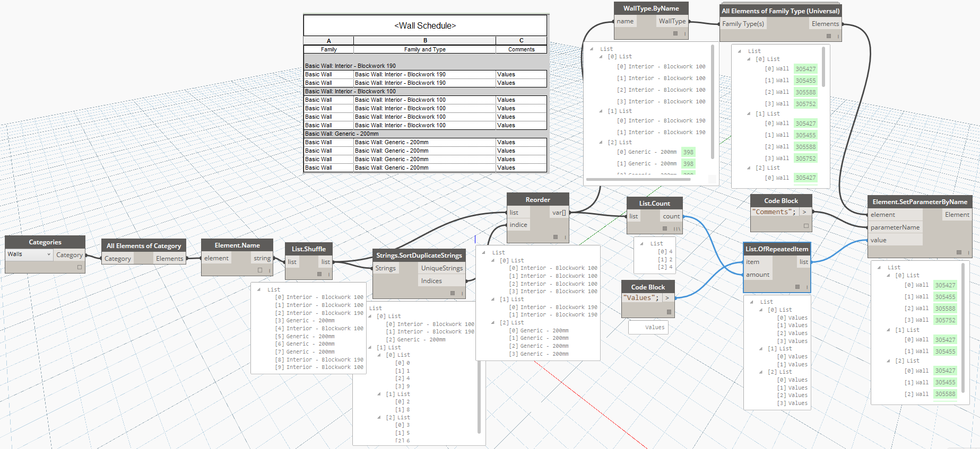
Task: Click the Family Type(s) input port
Action: point(743,24)
